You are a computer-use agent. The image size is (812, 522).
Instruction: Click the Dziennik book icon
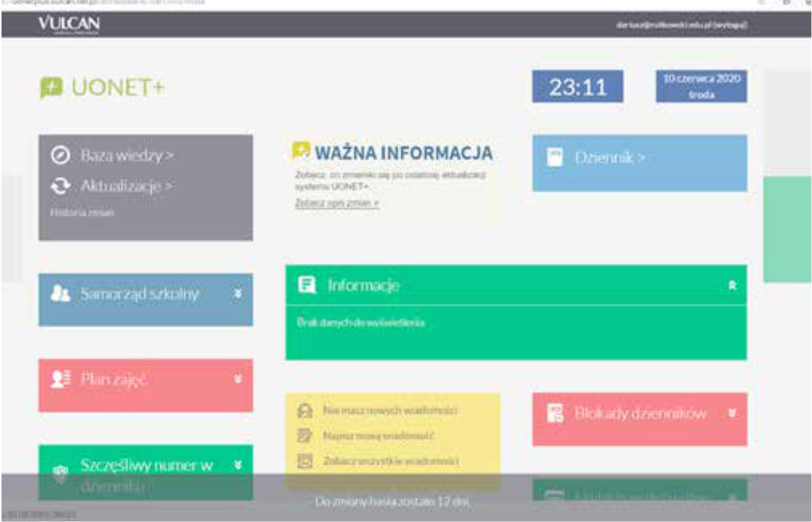click(554, 157)
